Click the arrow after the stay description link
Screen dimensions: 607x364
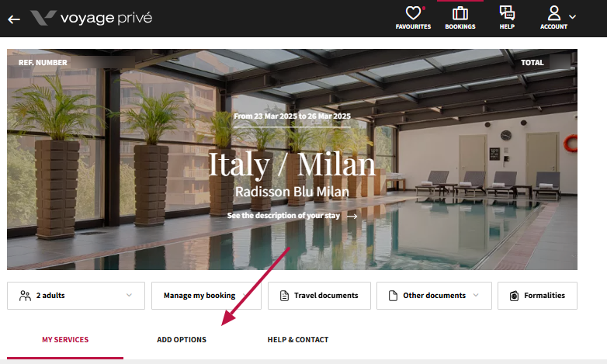[x=352, y=216]
